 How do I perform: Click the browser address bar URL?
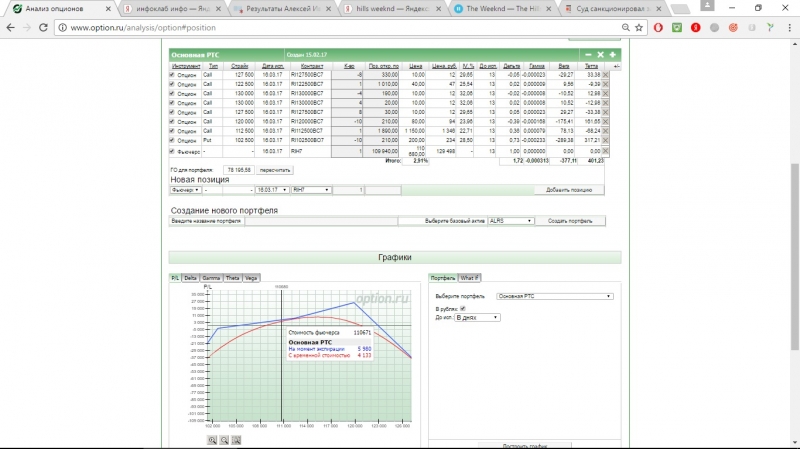point(143,28)
